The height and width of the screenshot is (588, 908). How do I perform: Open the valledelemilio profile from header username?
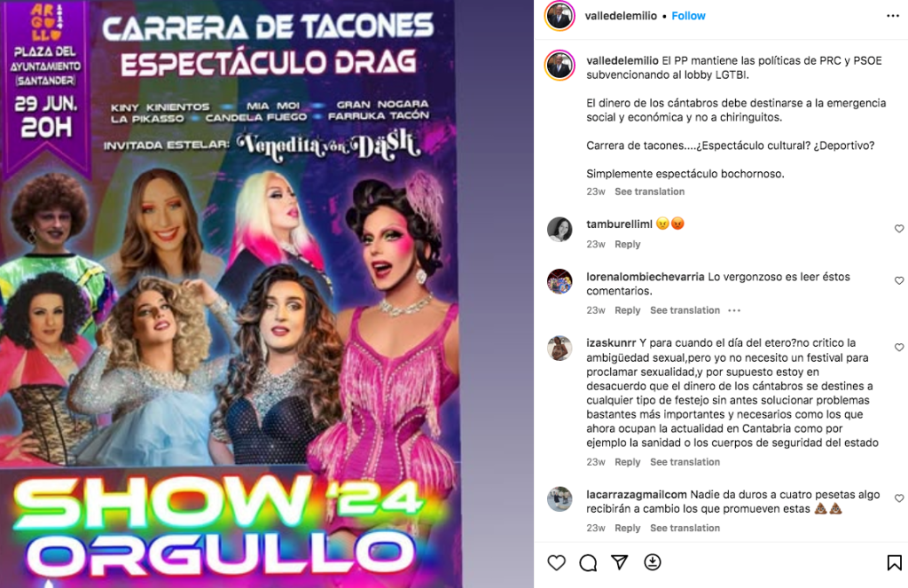[x=621, y=16]
